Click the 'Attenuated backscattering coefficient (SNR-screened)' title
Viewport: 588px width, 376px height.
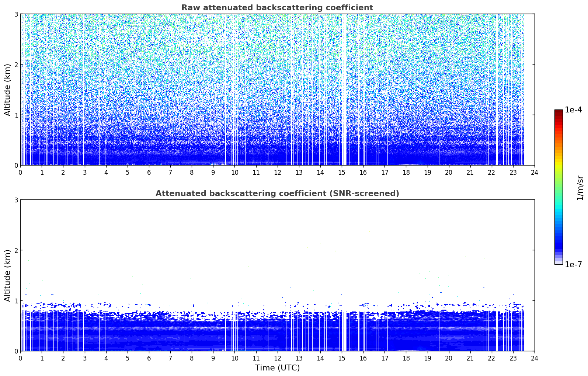tap(277, 194)
